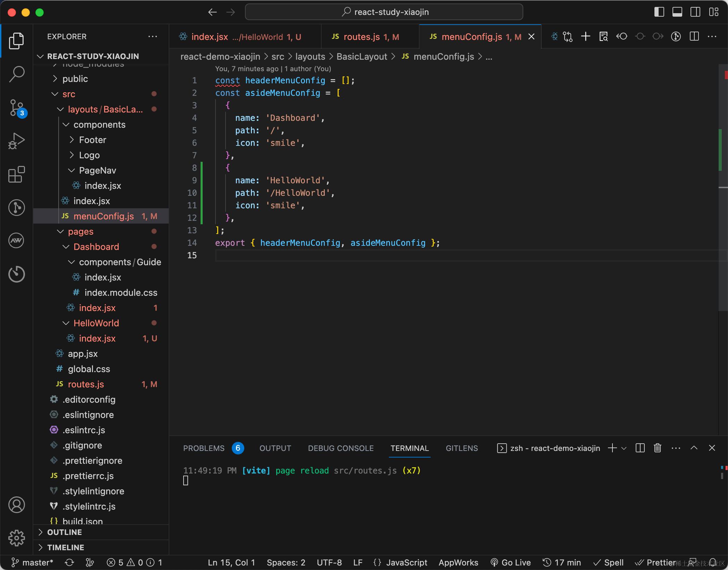Click the master branch in status bar

(33, 562)
